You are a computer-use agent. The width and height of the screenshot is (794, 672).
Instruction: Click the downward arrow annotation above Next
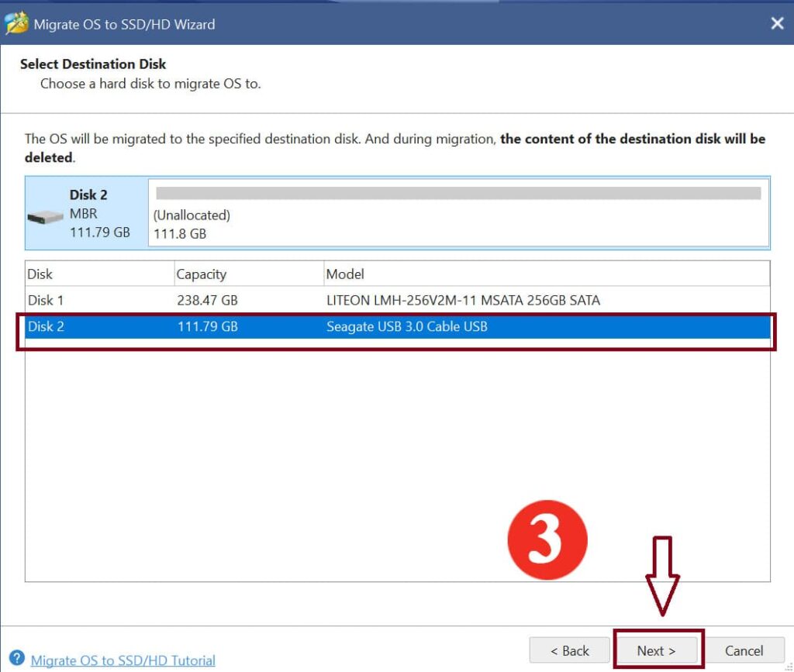(661, 574)
